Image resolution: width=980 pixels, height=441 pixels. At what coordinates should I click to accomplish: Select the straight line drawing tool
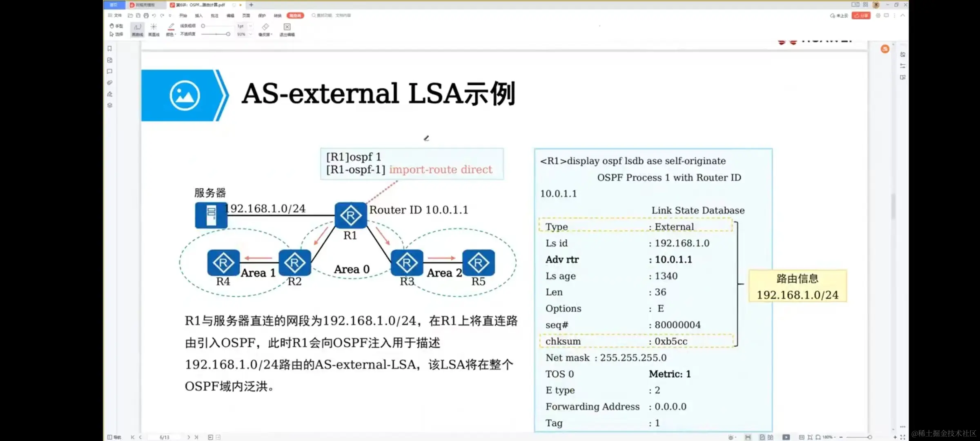(x=154, y=29)
